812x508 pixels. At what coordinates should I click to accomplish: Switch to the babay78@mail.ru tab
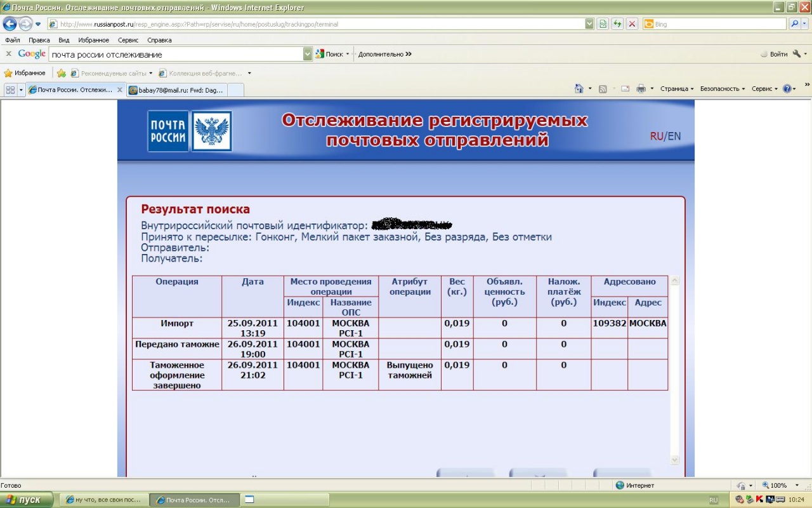(176, 90)
